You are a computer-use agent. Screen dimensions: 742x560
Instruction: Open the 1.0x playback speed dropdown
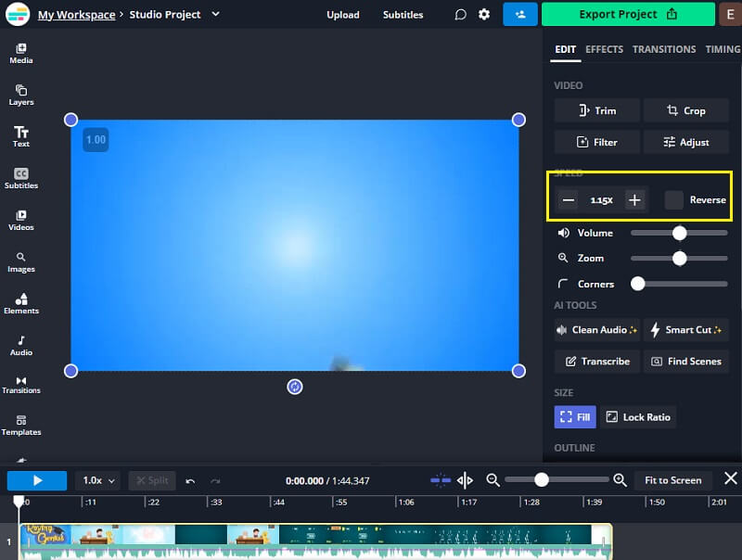point(97,480)
